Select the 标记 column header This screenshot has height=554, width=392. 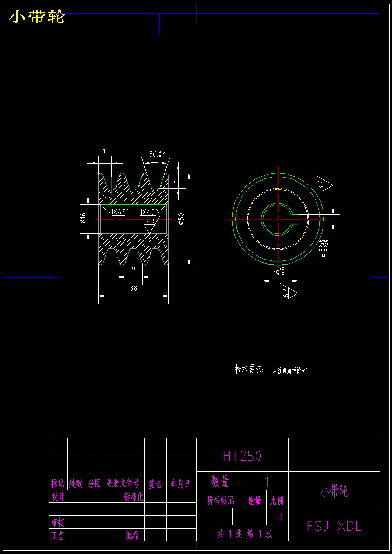pos(58,484)
